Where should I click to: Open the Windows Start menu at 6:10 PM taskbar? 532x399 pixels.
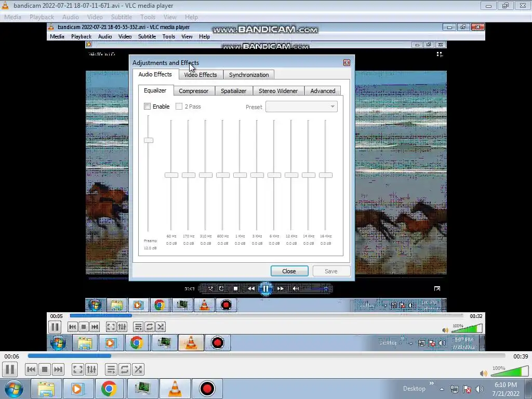click(14, 389)
